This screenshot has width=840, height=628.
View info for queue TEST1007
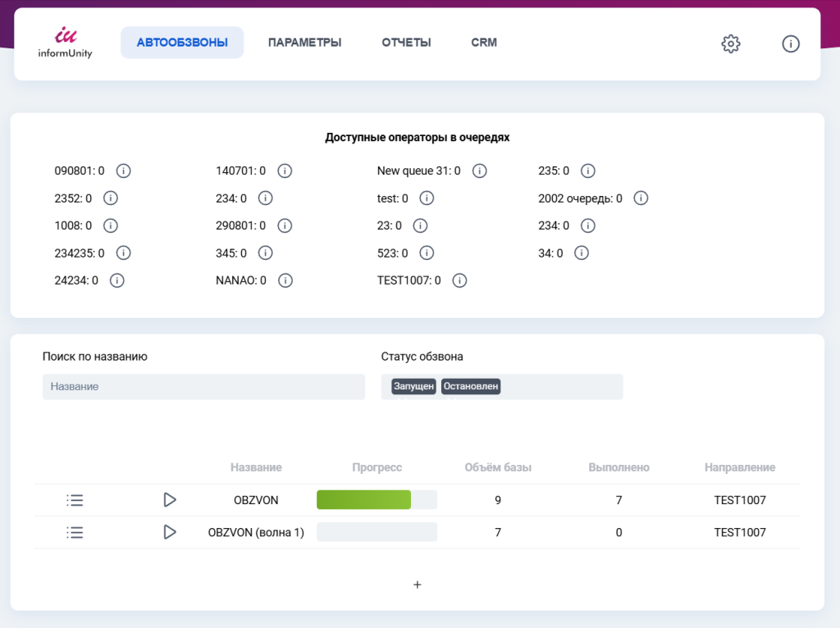(x=459, y=280)
